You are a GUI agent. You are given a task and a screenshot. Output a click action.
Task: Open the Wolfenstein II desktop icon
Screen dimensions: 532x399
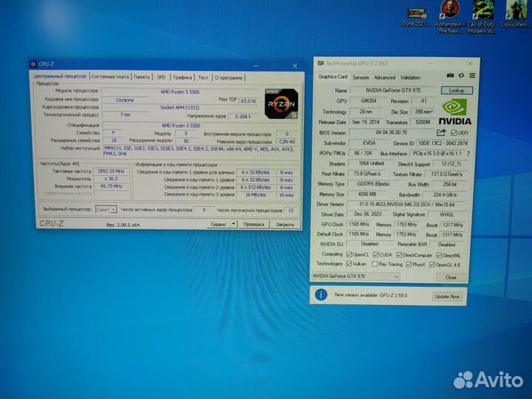(449, 17)
